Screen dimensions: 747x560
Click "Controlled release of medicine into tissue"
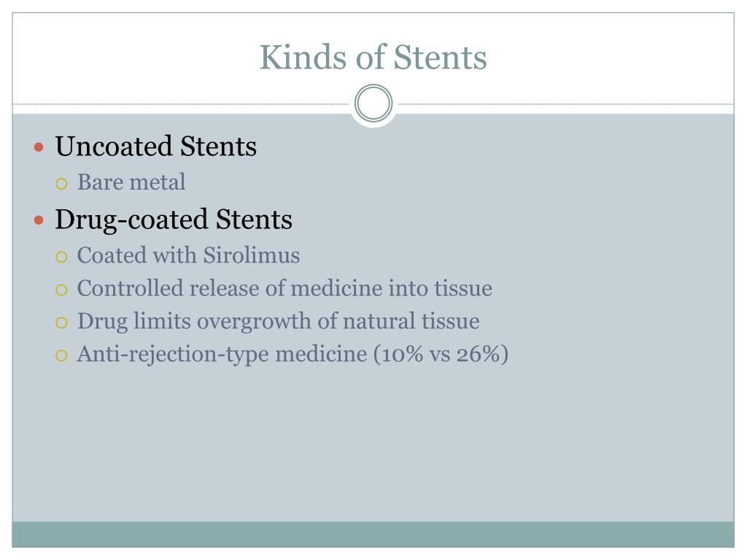(x=285, y=289)
